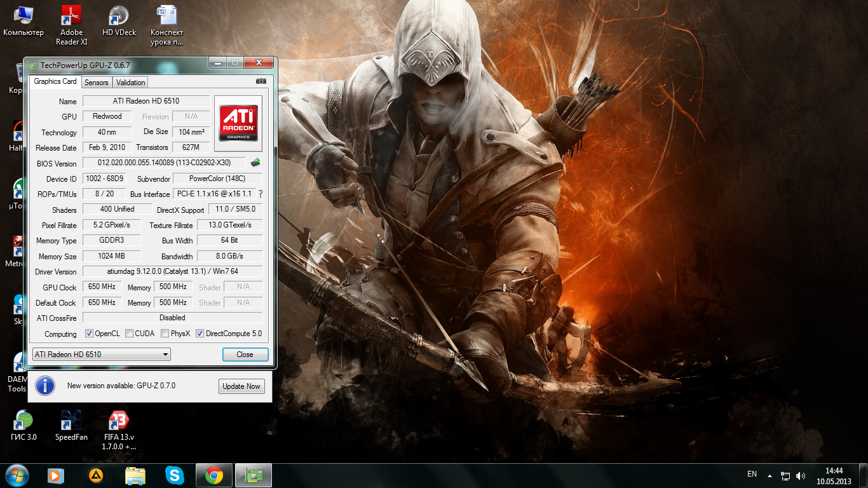Open Google Chrome from the taskbar
This screenshot has height=488, width=868.
214,475
